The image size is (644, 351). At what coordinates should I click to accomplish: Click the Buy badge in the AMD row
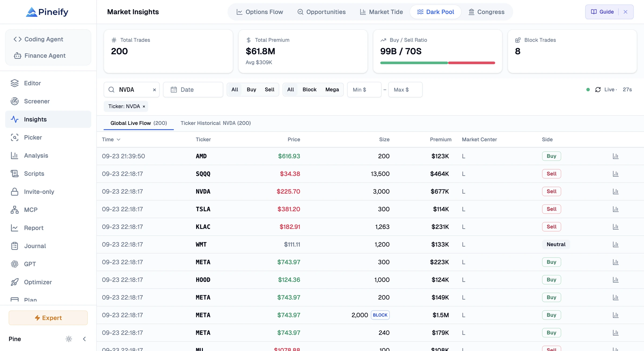pyautogui.click(x=551, y=156)
